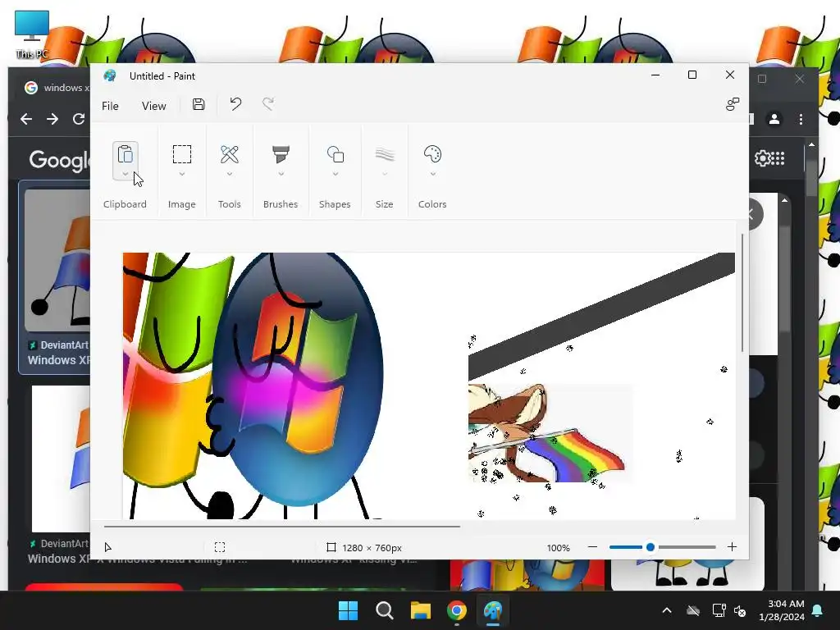Viewport: 840px width, 630px height.
Task: Click the 100% zoom level text
Action: (x=558, y=547)
